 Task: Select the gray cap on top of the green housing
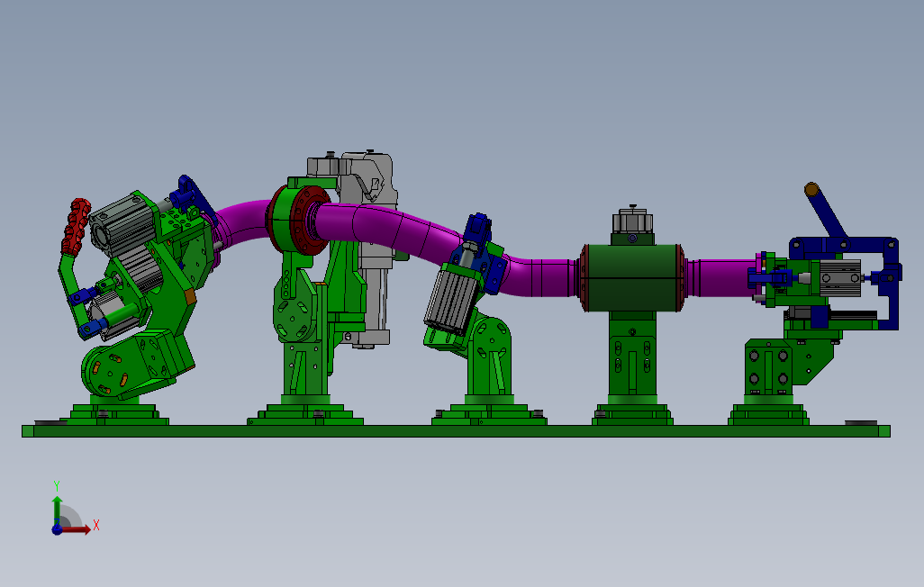[x=632, y=221]
